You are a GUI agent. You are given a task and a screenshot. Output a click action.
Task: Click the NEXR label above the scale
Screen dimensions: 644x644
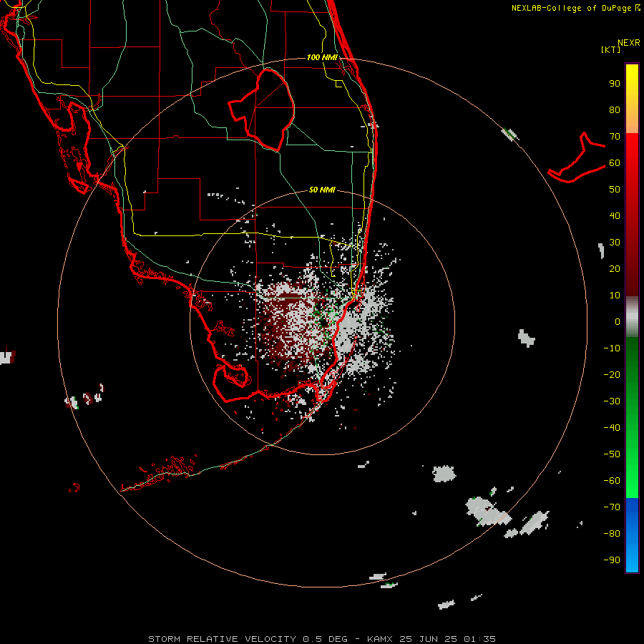point(629,43)
